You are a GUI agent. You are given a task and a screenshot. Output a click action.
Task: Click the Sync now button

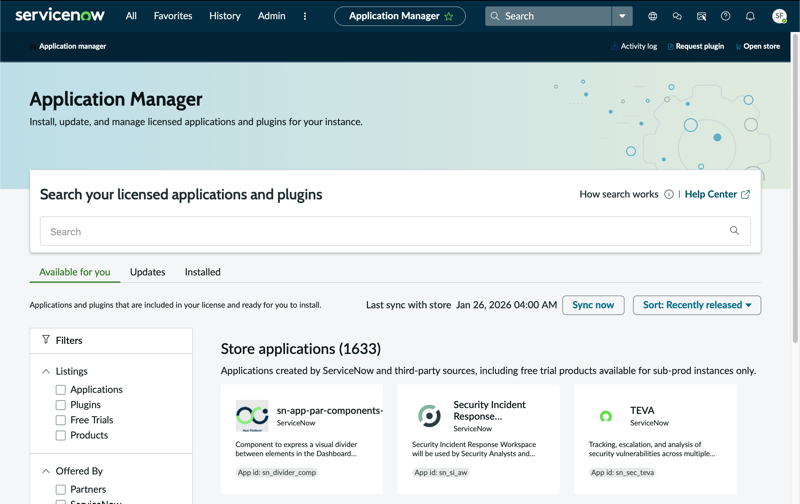tap(593, 305)
